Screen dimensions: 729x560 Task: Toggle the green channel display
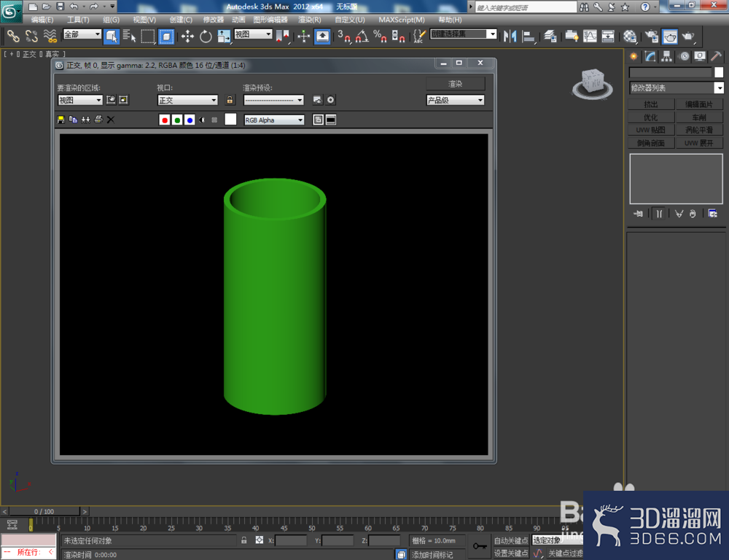click(176, 120)
